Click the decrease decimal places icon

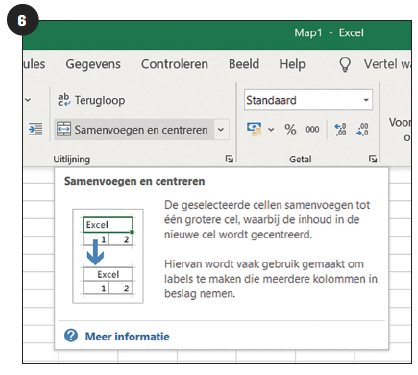coord(362,129)
